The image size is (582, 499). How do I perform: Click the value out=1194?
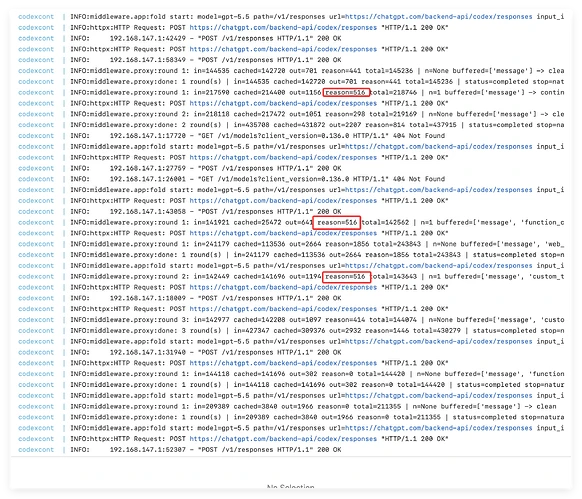305,277
